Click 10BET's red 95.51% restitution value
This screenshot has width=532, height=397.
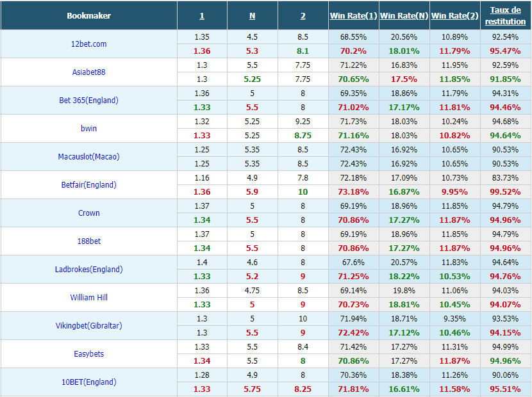coord(505,389)
